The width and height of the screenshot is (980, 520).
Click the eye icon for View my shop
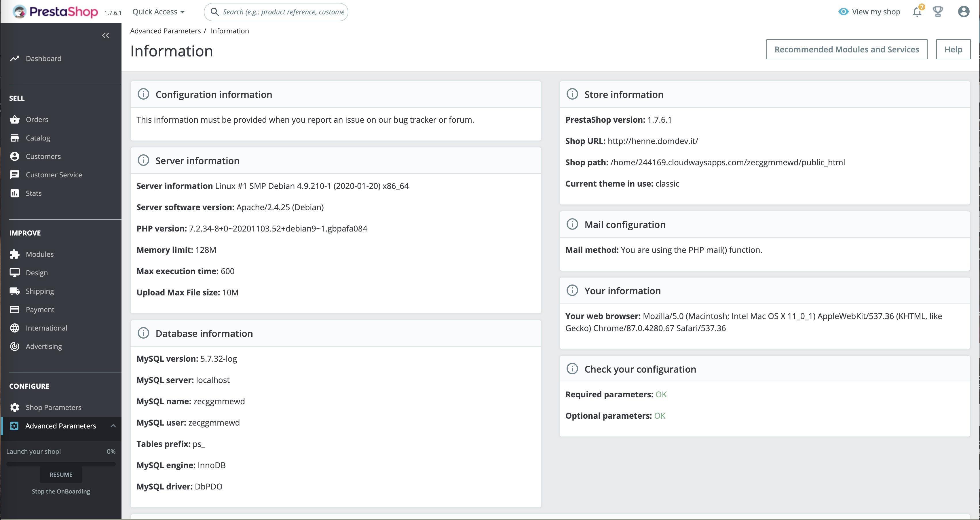pos(844,12)
